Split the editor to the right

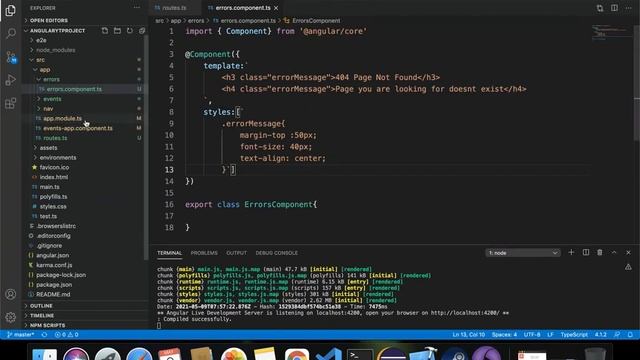coord(614,8)
